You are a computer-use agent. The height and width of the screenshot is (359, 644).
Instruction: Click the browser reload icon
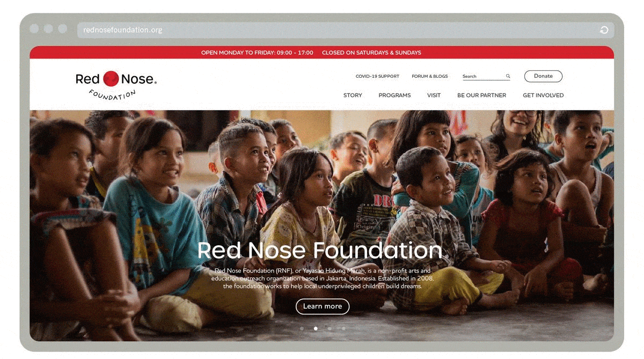604,30
